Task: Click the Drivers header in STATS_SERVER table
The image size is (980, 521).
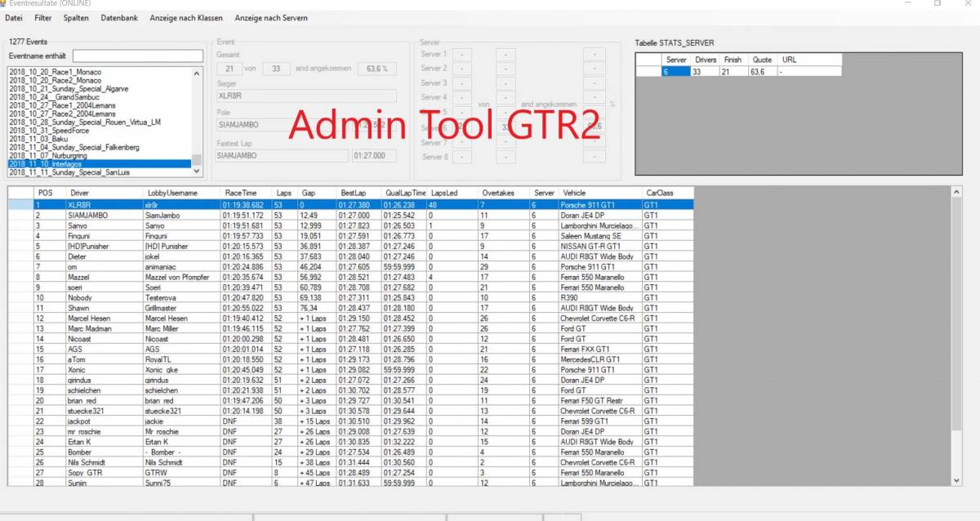Action: point(705,60)
